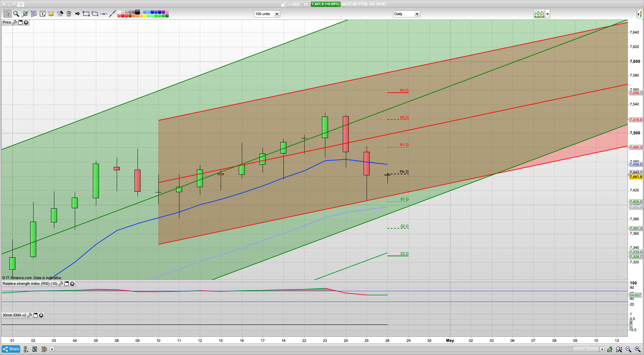The height and width of the screenshot is (355, 644).
Task: Click the S2 D pivot label
Action: pyautogui.click(x=404, y=226)
